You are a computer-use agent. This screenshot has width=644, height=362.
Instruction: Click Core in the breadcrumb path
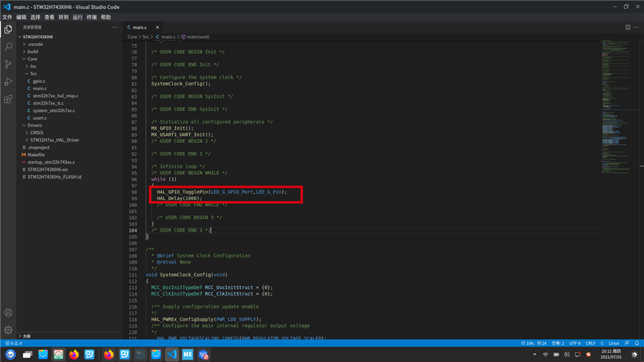tap(132, 37)
